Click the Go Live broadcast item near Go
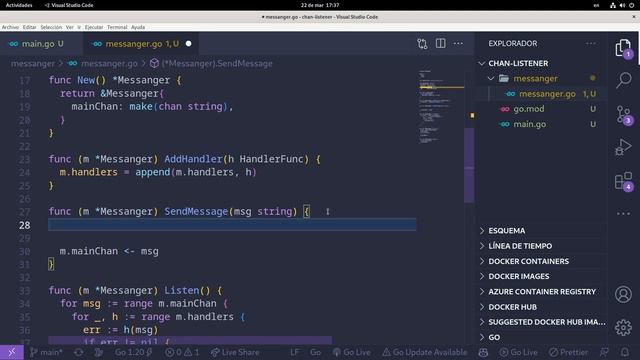640x360 pixels. pos(351,352)
